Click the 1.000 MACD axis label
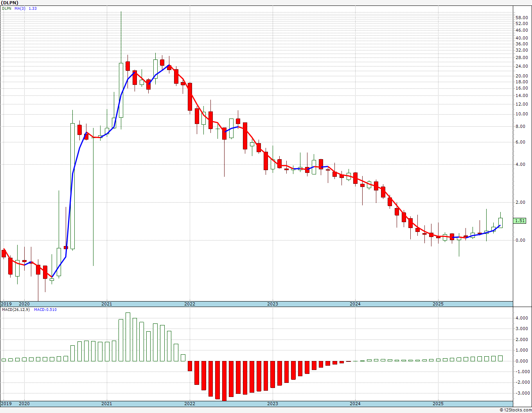532x413 pixels. [522, 350]
